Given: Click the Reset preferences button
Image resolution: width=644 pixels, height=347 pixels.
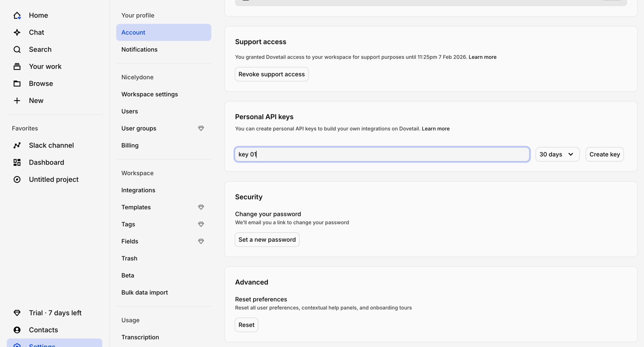Looking at the screenshot, I should pos(247,325).
